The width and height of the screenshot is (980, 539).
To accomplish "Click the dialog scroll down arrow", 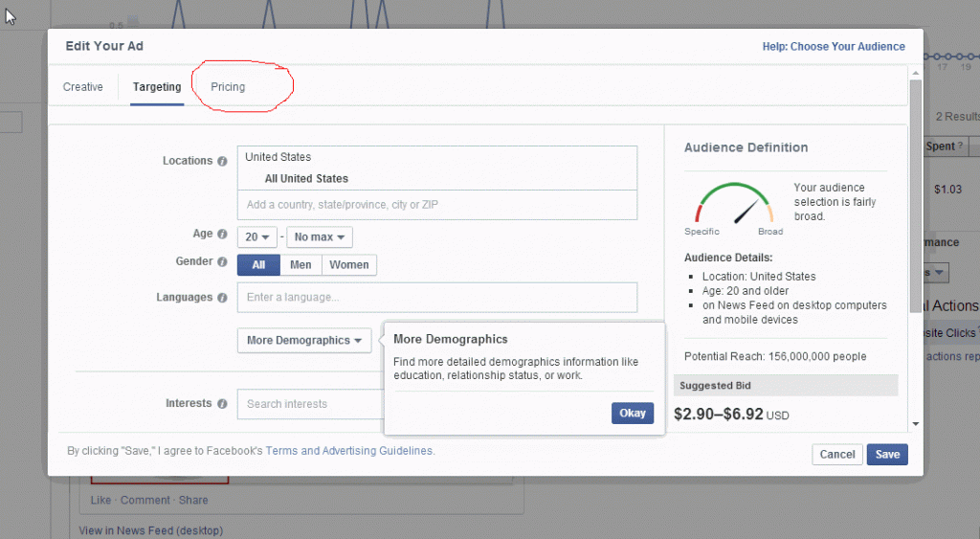I will tap(916, 424).
